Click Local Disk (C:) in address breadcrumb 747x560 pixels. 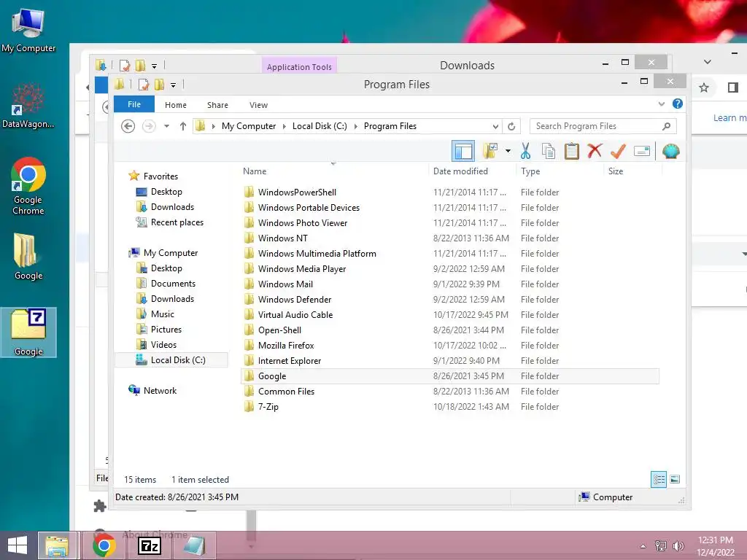[320, 126]
